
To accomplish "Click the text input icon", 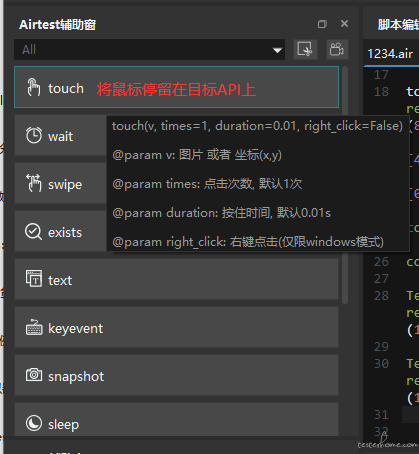I will point(34,279).
